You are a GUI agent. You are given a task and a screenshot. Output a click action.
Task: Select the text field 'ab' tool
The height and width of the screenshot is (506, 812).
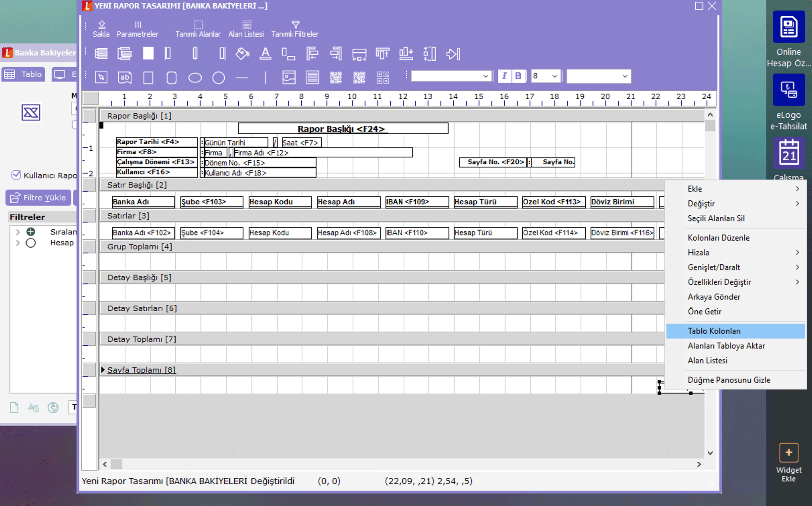point(125,78)
